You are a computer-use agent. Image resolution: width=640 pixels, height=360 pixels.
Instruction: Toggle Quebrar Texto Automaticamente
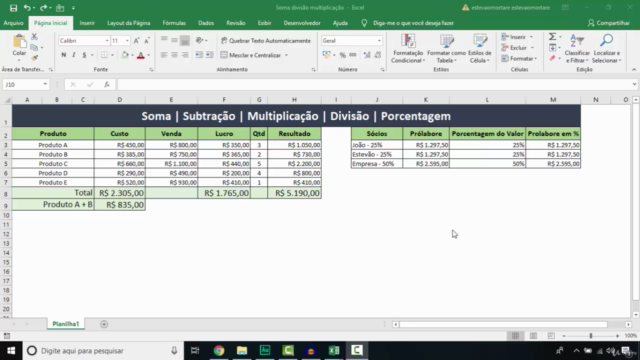pyautogui.click(x=266, y=41)
